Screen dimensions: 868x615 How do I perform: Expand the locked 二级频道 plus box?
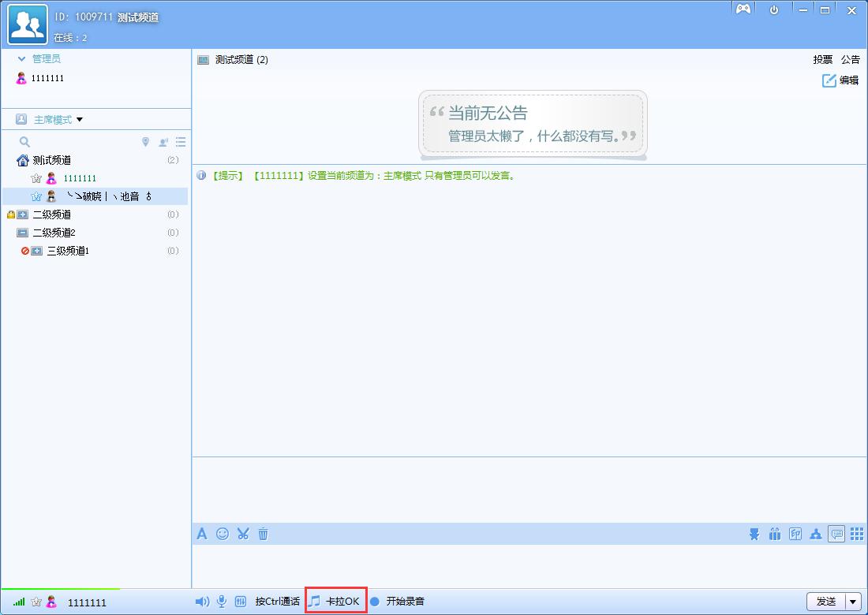[x=22, y=214]
